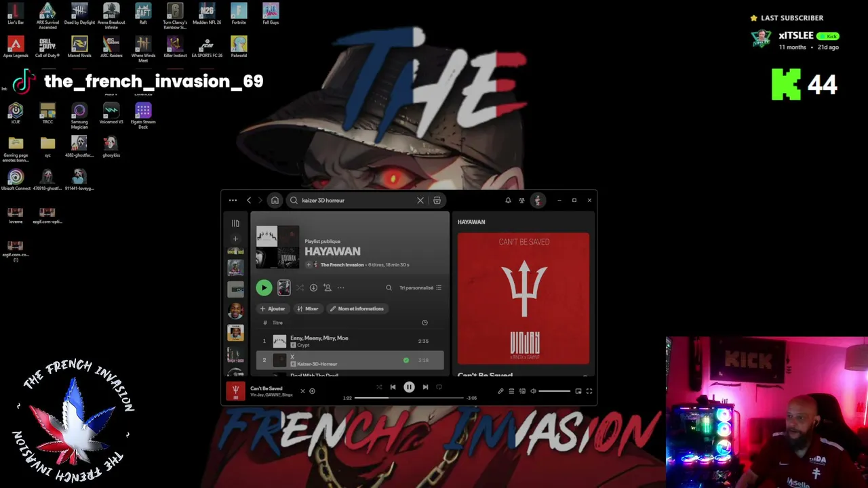868x488 pixels.
Task: Play the HAYAWAN playlist
Action: pyautogui.click(x=264, y=288)
